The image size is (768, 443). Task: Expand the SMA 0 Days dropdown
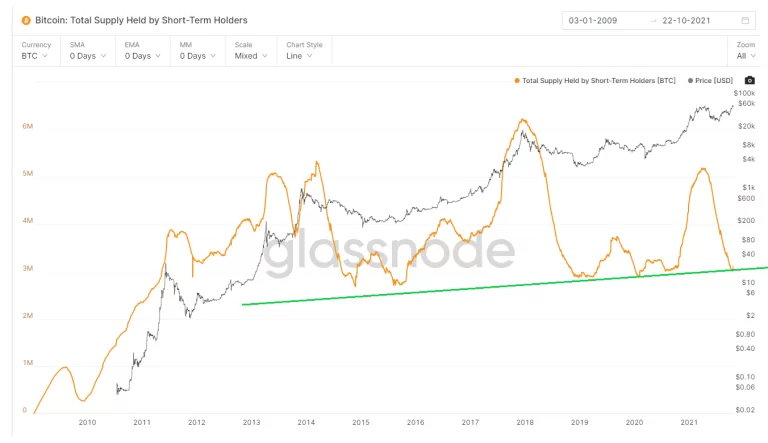87,51
